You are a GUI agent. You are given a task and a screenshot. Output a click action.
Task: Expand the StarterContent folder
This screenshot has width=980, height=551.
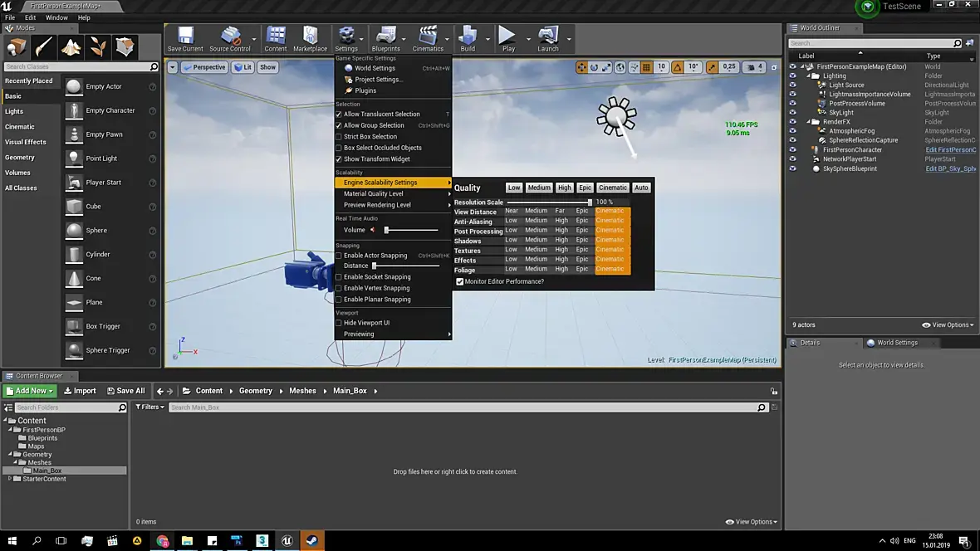pos(10,479)
